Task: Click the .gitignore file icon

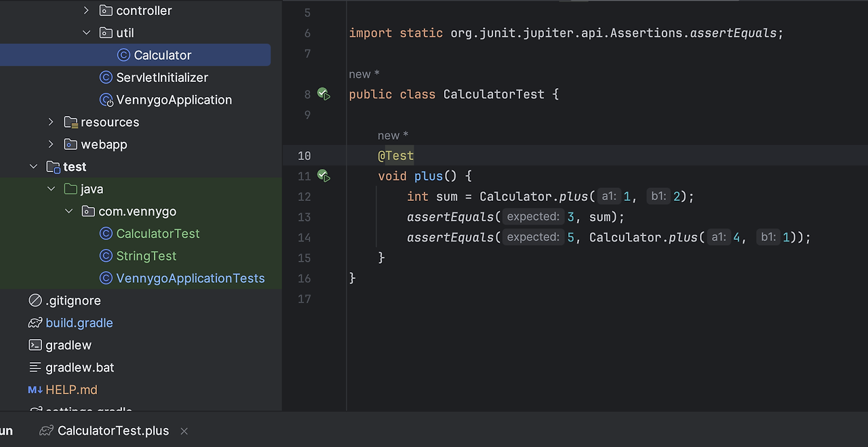Action: coord(35,300)
